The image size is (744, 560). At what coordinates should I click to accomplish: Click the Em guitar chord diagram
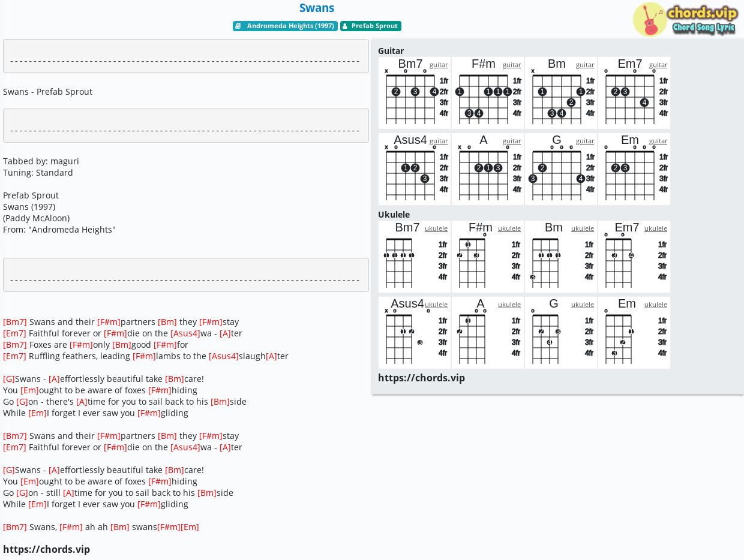634,169
